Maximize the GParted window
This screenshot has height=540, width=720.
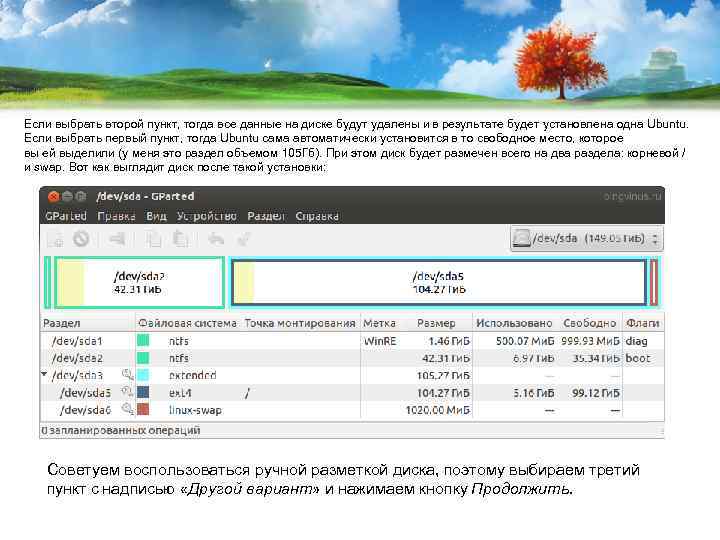click(x=81, y=197)
